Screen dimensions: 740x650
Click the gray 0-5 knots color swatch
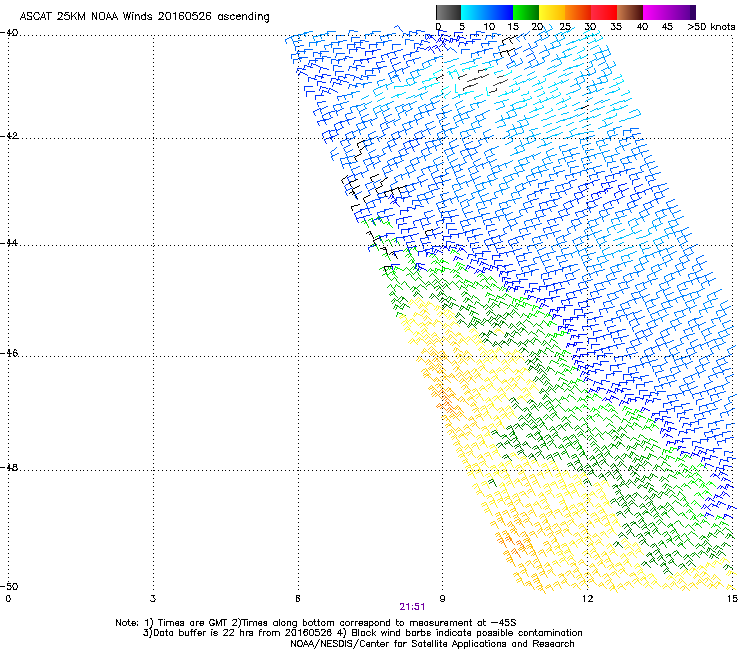pyautogui.click(x=448, y=12)
